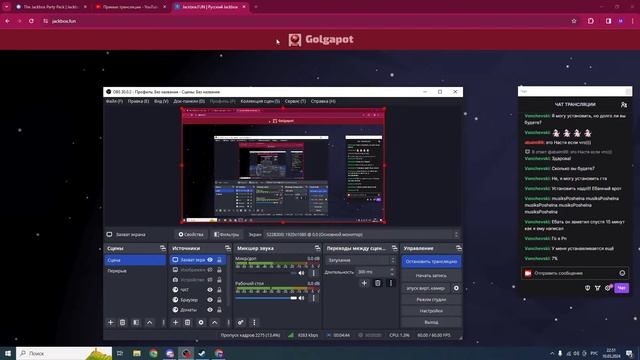Open the Справка menu in OBS
Image resolution: width=640 pixels, height=360 pixels.
pyautogui.click(x=323, y=101)
